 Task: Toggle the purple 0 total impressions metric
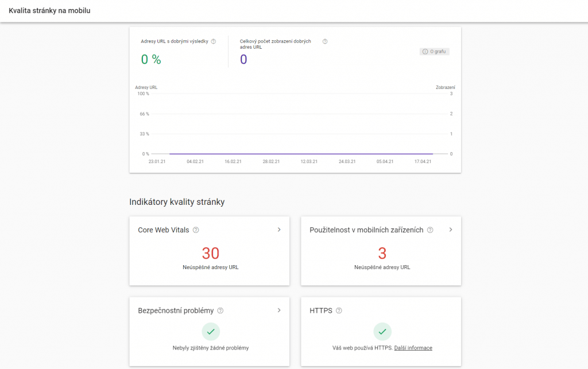(243, 59)
